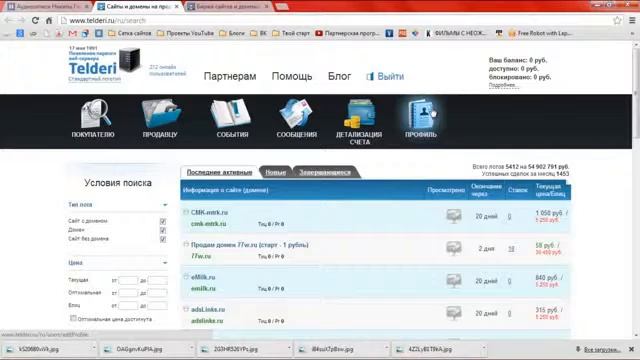Open the Проекты YouTube bookmark folder
640x360 pixels.
click(185, 33)
